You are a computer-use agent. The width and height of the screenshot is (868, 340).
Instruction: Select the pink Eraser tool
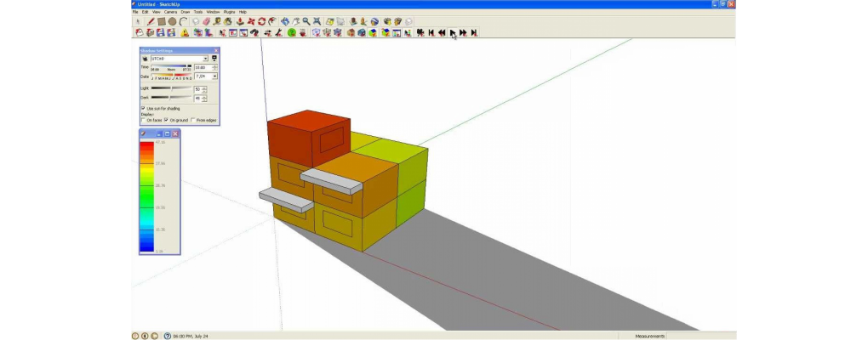(207, 21)
